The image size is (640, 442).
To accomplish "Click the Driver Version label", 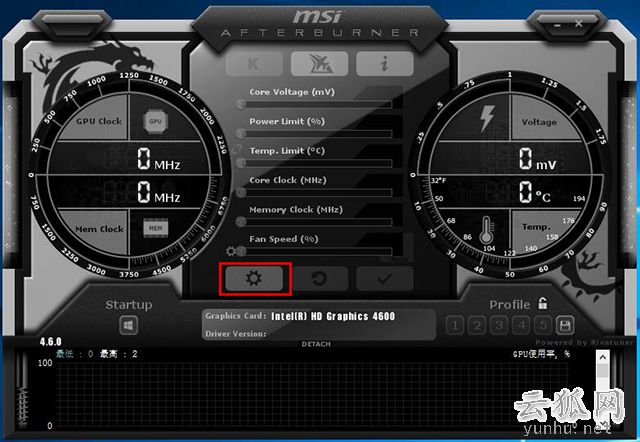I will pyautogui.click(x=236, y=334).
